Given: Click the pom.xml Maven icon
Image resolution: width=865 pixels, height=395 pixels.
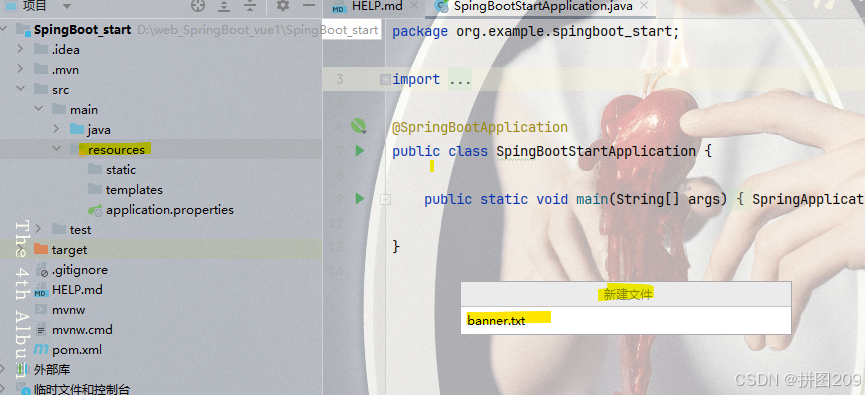Looking at the screenshot, I should click(41, 349).
